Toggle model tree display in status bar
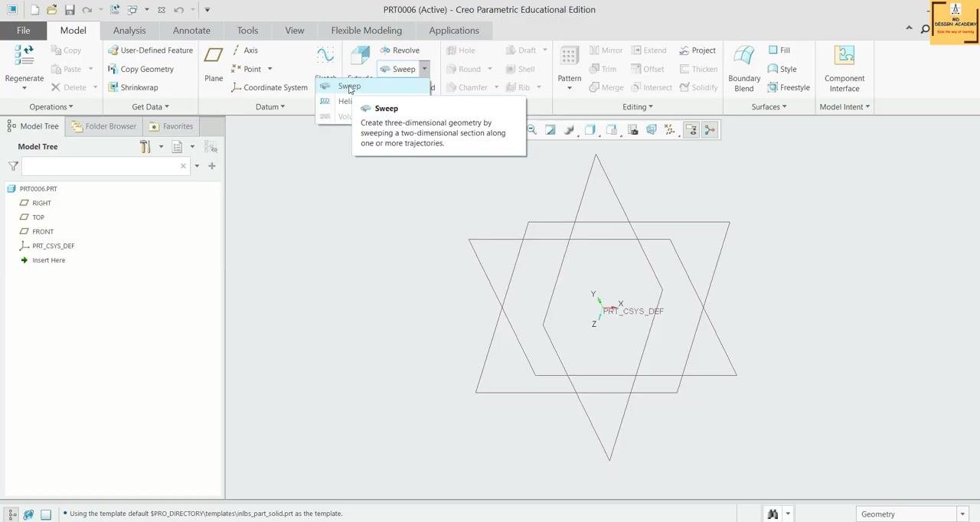 coord(12,514)
